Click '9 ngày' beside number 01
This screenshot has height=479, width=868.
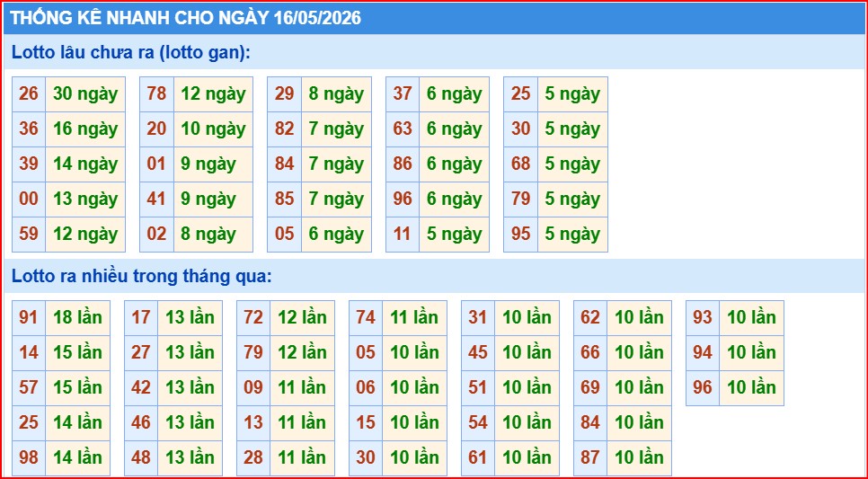[x=213, y=164]
